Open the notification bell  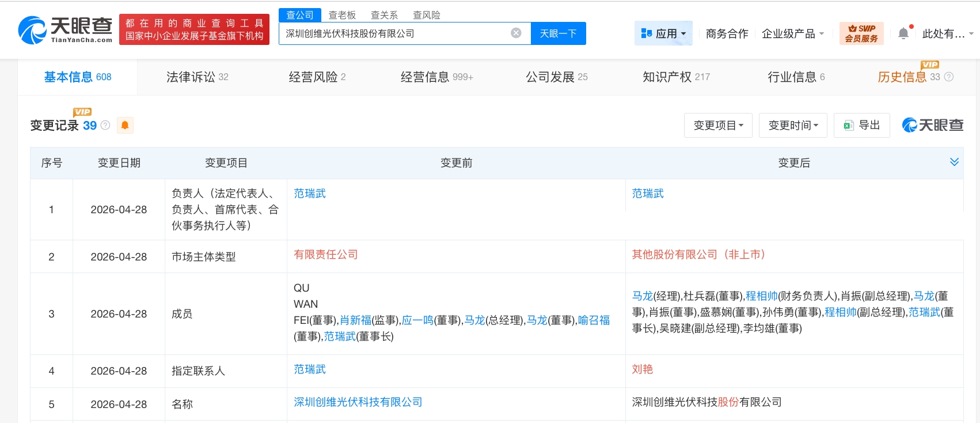(x=903, y=34)
